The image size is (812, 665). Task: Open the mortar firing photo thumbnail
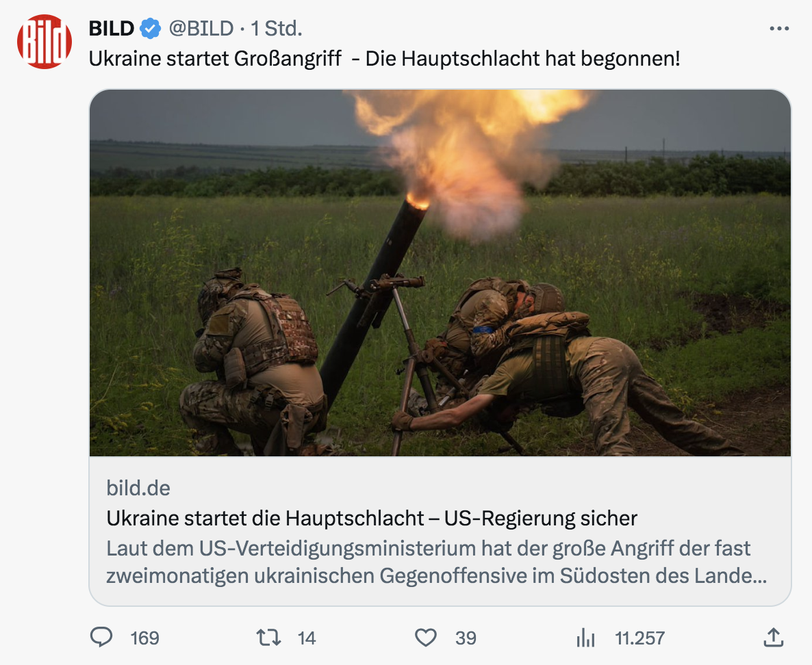pos(440,273)
